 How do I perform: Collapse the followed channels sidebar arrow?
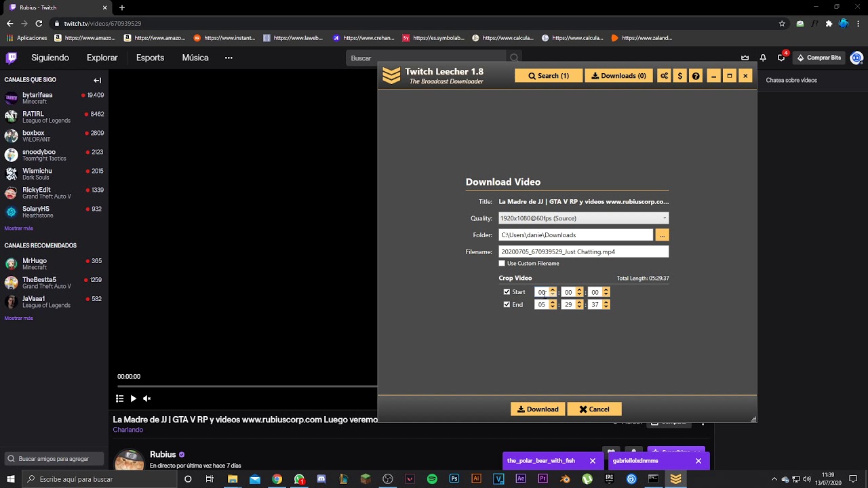[97, 80]
